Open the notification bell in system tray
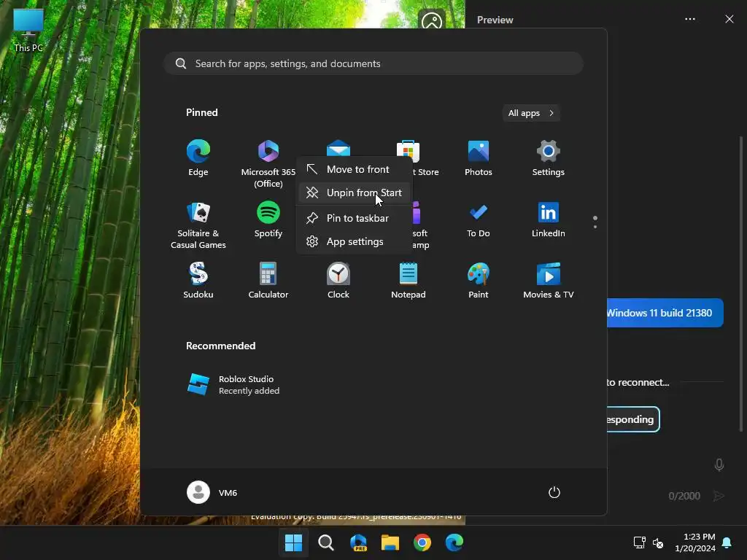This screenshot has height=560, width=747. (727, 542)
